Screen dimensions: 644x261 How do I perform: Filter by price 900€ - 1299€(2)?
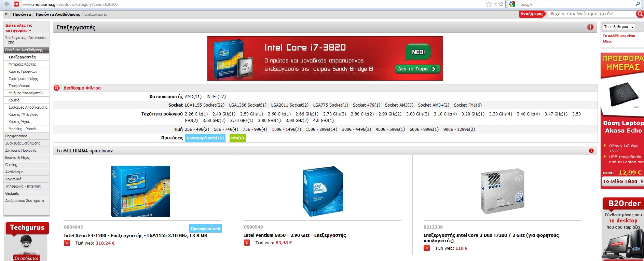[x=459, y=129]
